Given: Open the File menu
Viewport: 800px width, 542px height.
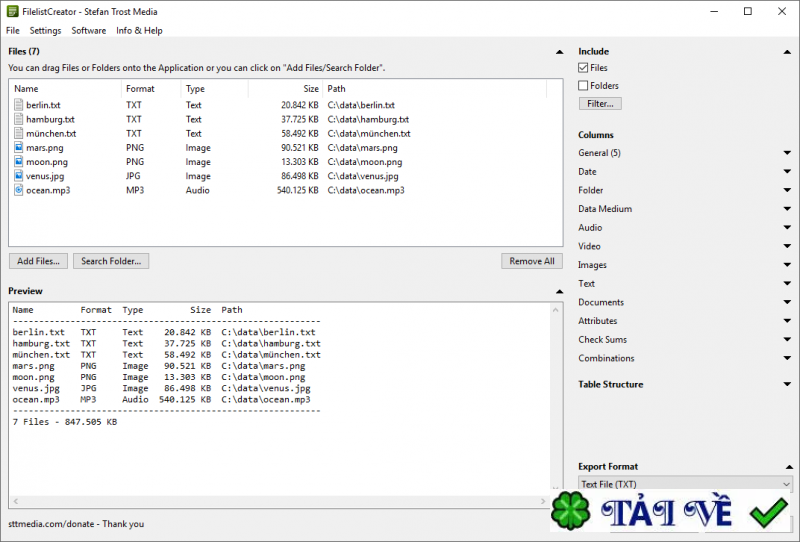Looking at the screenshot, I should [x=13, y=31].
